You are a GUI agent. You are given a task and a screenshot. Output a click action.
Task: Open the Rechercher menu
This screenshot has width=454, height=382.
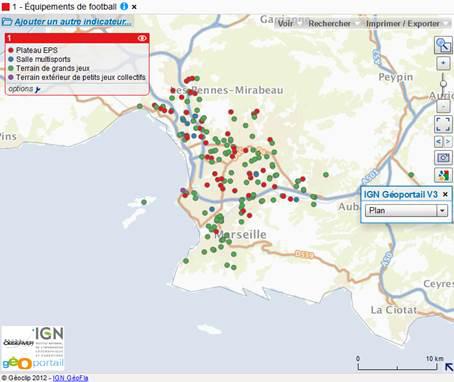(329, 23)
